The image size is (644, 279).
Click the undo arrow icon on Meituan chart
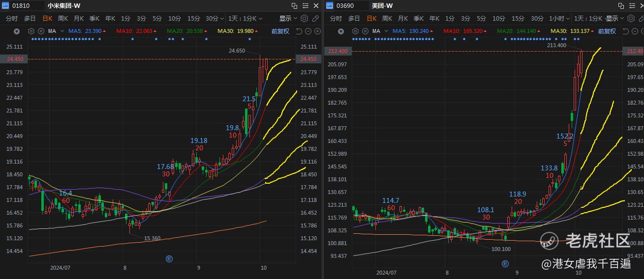click(625, 31)
